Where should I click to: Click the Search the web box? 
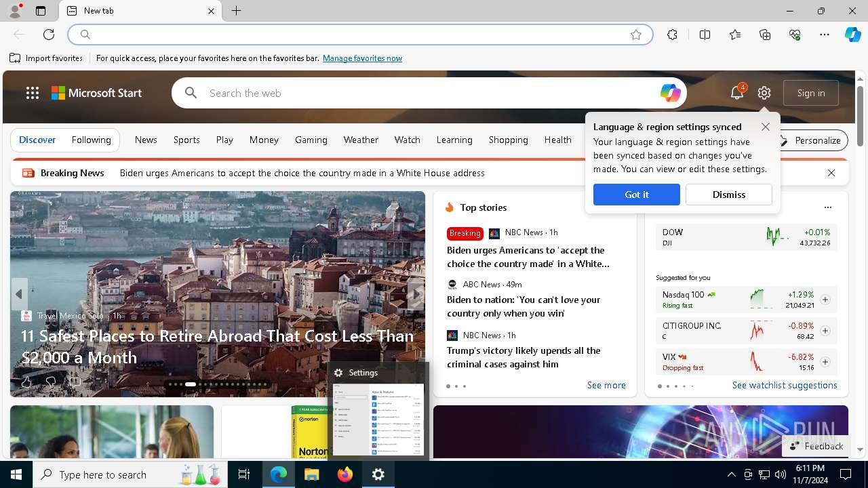click(429, 93)
